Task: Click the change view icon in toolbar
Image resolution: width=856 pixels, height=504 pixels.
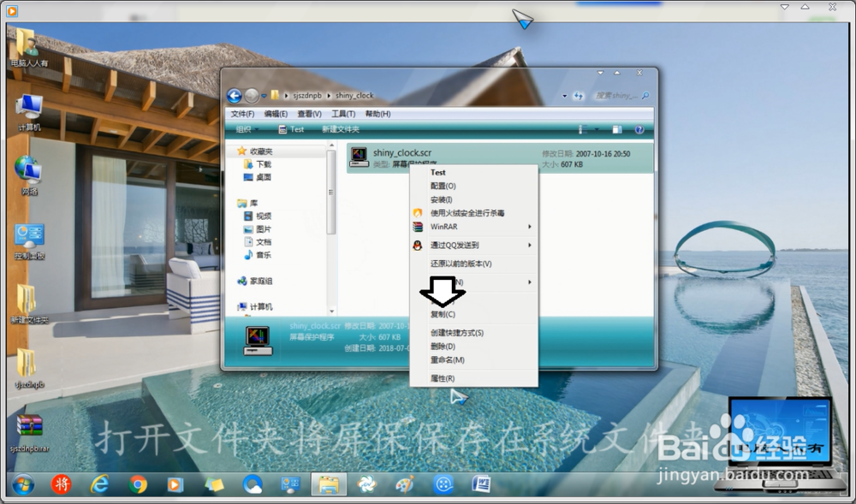Action: tap(583, 129)
